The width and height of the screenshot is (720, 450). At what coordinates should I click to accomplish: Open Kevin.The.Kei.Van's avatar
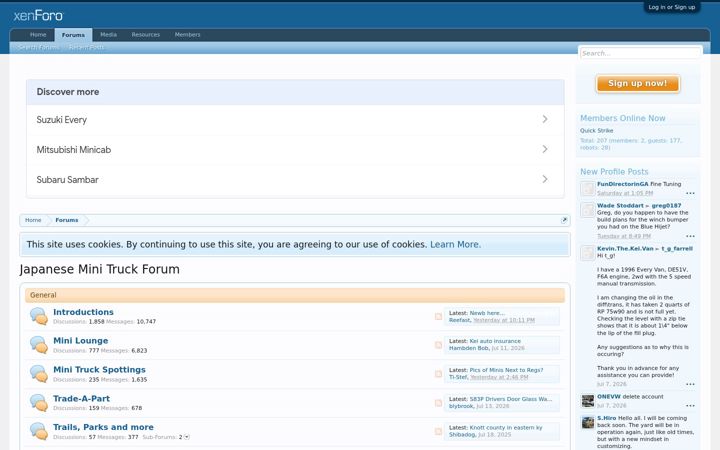point(587,253)
